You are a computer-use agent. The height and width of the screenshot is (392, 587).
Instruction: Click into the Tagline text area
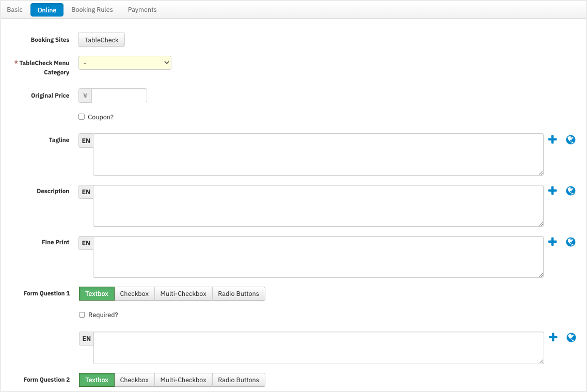click(318, 154)
